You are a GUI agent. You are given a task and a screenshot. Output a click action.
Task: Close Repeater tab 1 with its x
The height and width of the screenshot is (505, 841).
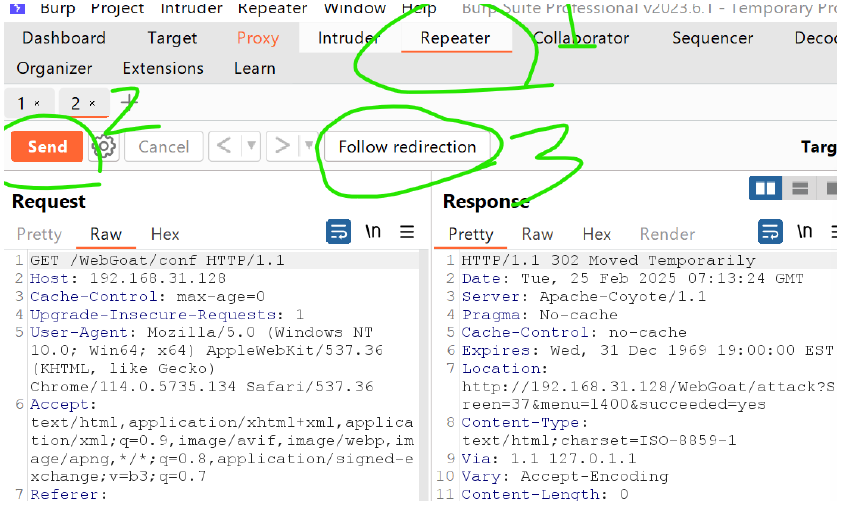click(x=37, y=103)
